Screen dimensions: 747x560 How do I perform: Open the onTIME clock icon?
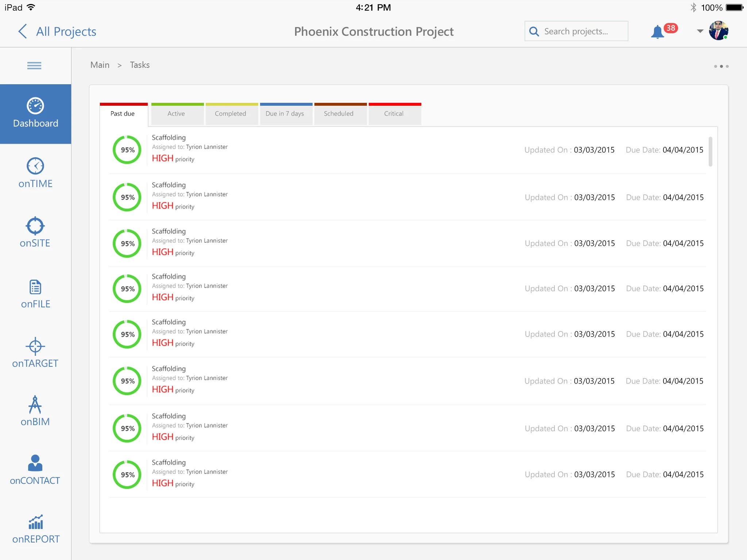click(x=35, y=166)
